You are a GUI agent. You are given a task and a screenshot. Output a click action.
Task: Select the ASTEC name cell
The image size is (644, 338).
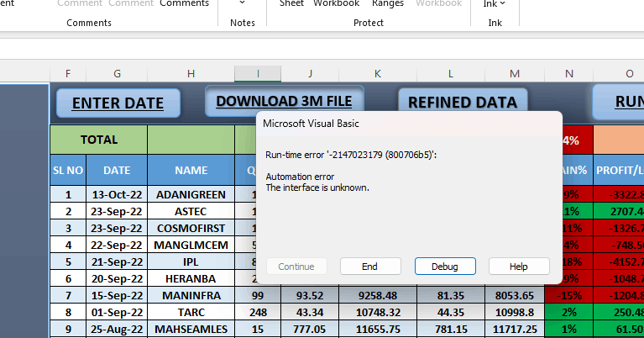[191, 211]
